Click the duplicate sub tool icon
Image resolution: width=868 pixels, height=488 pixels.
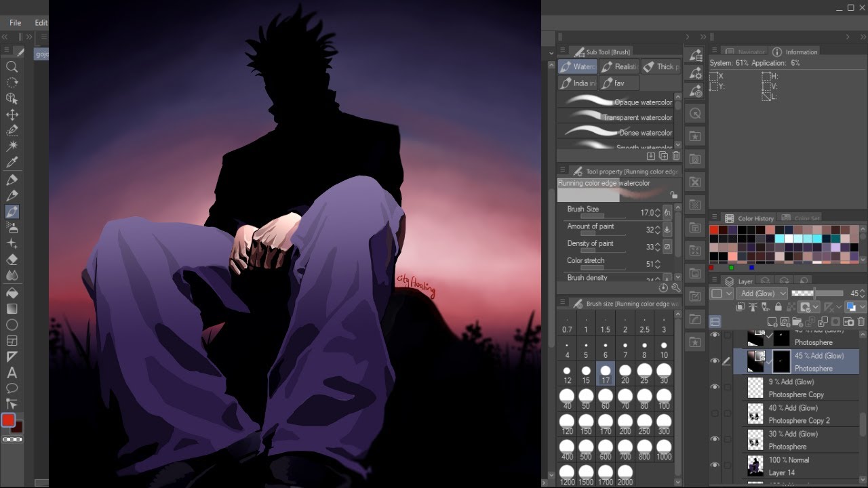click(x=663, y=156)
